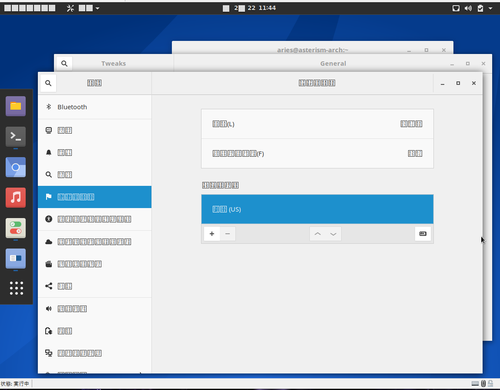Open the music player dock icon
Screen dimensions: 500x390
16,198
